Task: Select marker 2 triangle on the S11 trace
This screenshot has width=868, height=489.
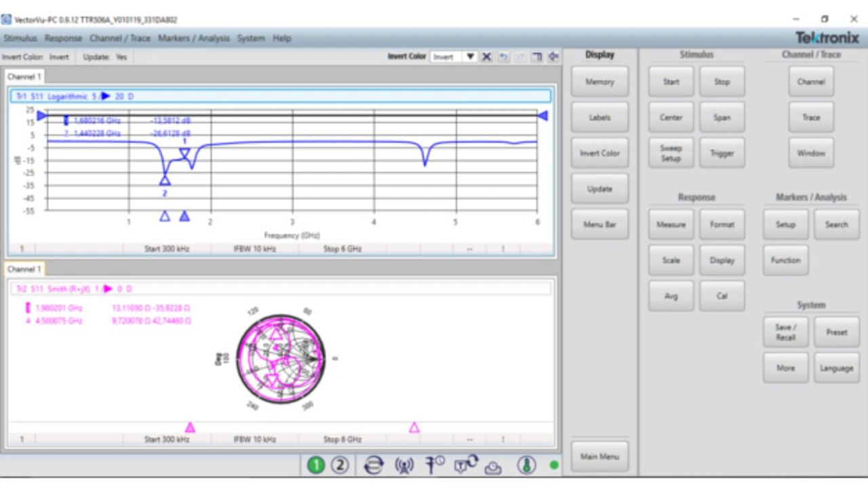Action: coord(165,180)
